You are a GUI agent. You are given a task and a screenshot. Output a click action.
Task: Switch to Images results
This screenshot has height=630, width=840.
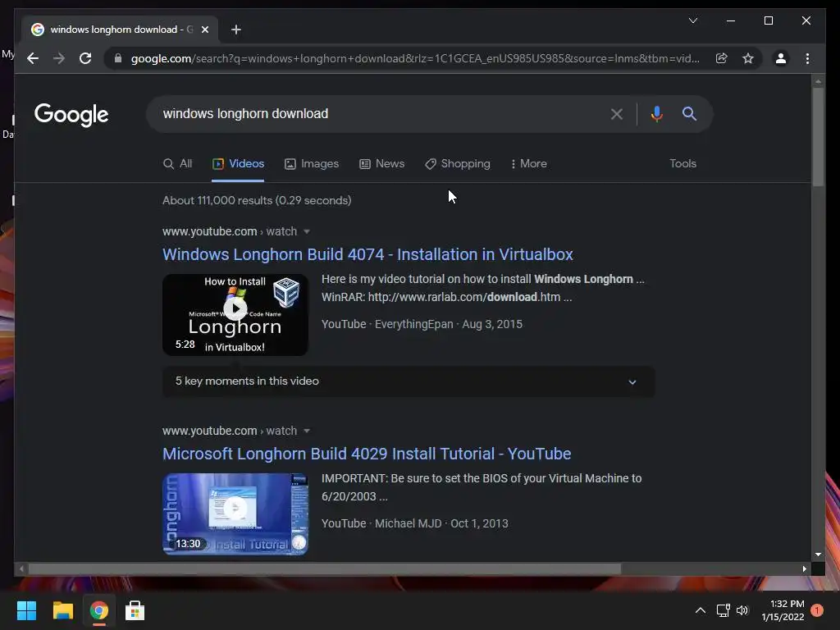[x=311, y=164]
